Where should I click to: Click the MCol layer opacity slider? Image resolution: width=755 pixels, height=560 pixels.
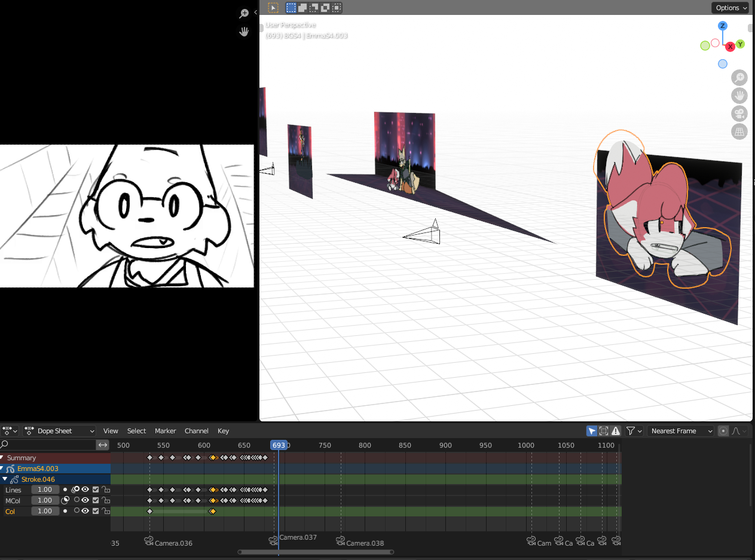point(45,500)
